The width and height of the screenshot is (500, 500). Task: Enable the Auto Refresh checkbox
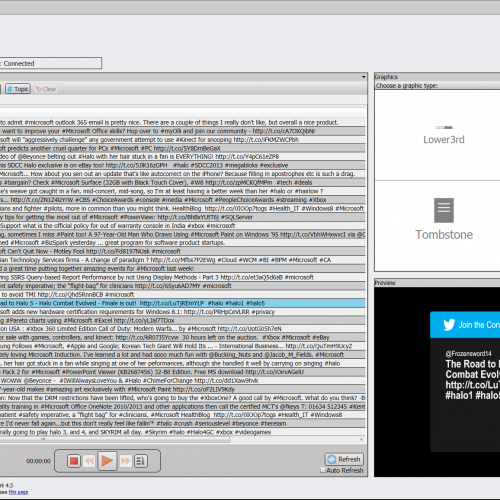coord(323,470)
